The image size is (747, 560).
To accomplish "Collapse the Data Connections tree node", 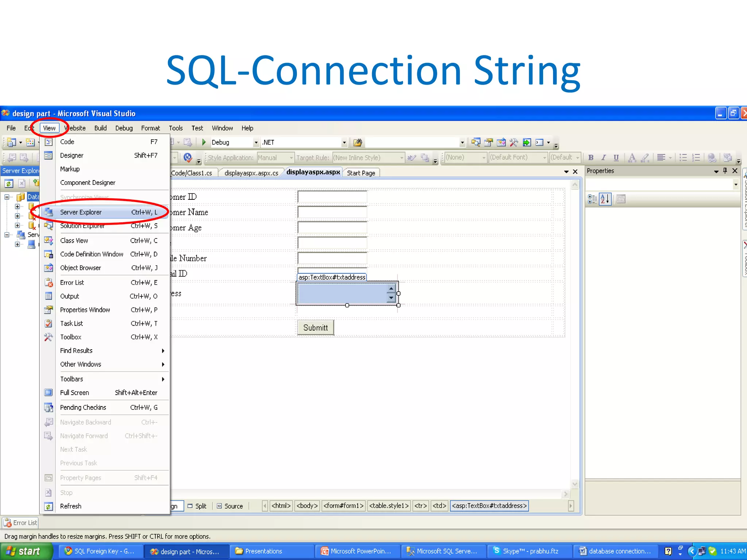I will click(7, 197).
